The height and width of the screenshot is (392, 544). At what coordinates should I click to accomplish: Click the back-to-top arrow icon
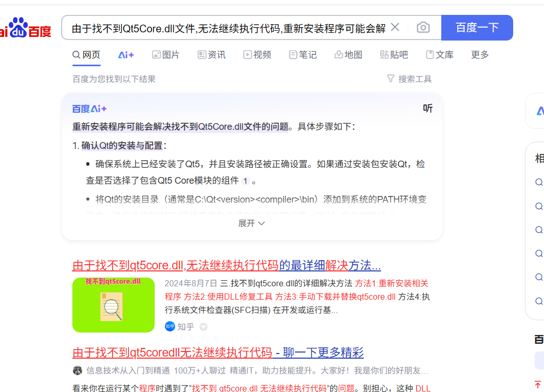538,385
